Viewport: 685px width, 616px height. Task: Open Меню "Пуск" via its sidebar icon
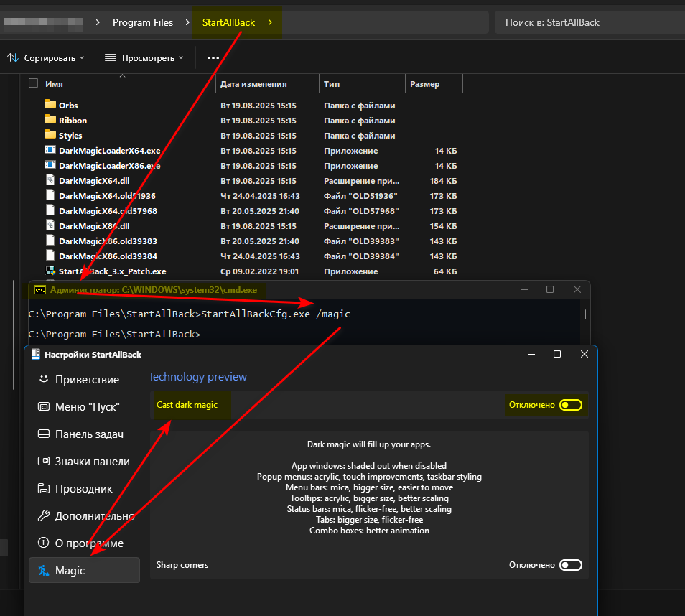click(44, 407)
